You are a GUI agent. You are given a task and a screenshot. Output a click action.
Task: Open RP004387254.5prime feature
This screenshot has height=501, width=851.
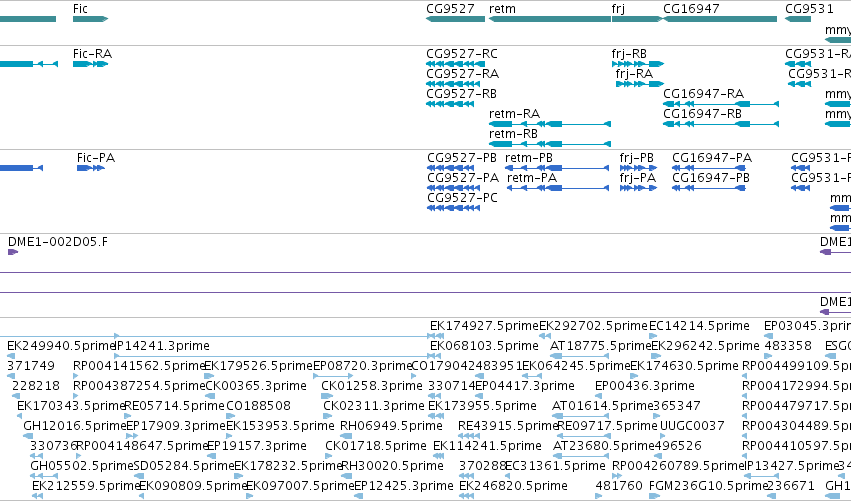139,386
